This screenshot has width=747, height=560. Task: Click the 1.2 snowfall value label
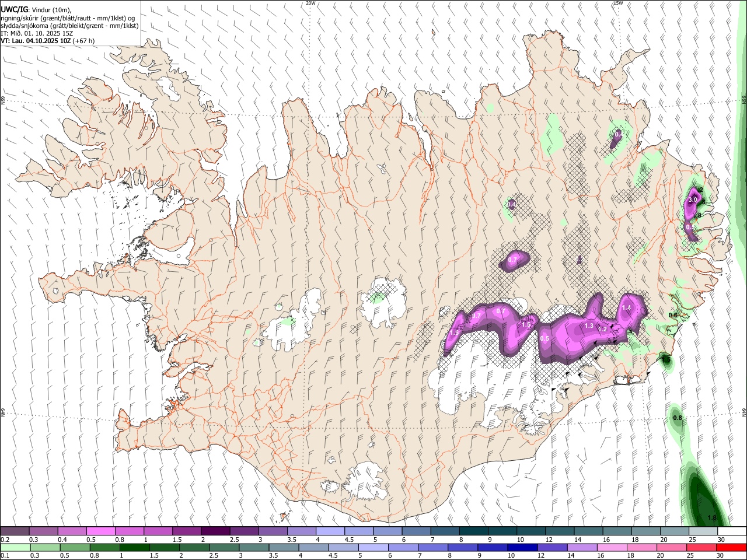(x=603, y=329)
